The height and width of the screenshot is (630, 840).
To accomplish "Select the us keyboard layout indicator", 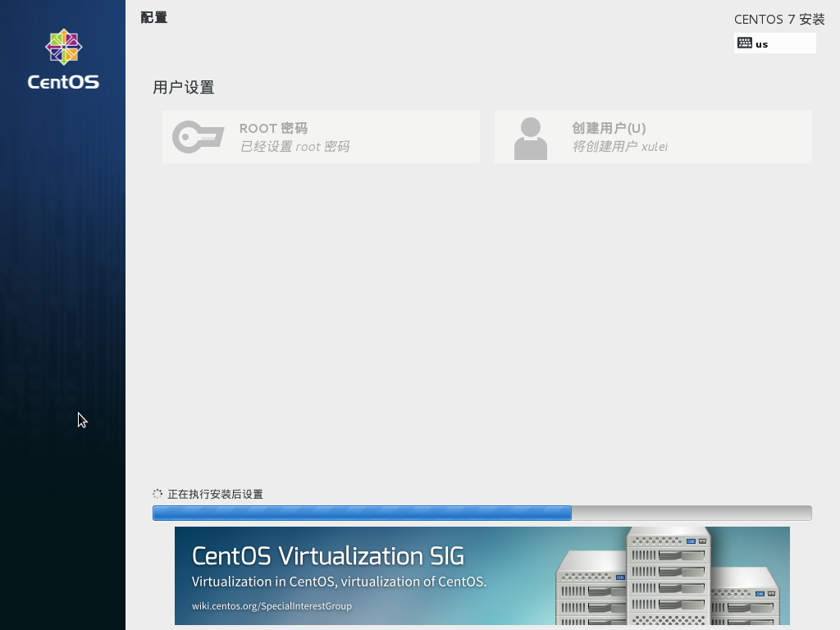I will 774,43.
